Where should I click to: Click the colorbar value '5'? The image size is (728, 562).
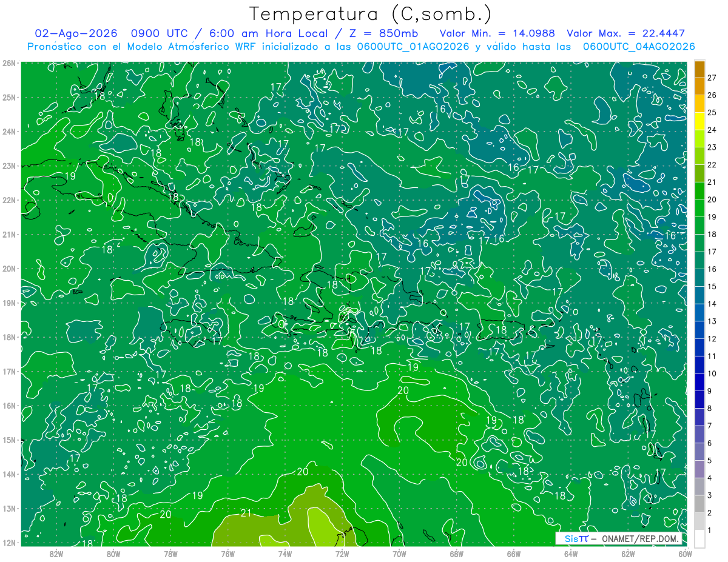click(710, 461)
